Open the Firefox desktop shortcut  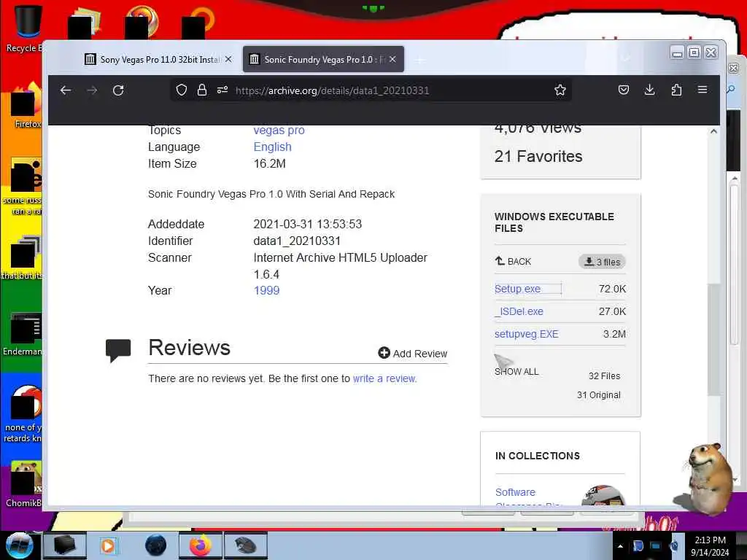point(26,105)
